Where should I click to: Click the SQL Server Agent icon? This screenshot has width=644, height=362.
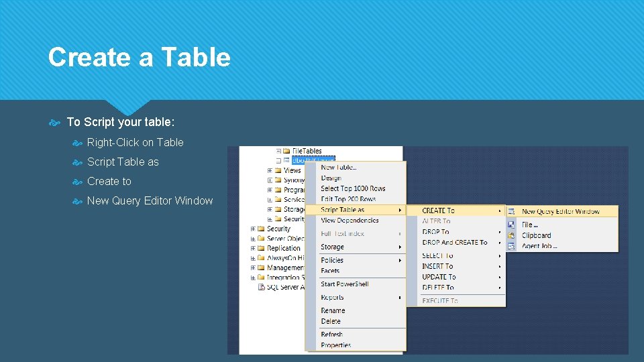click(261, 287)
